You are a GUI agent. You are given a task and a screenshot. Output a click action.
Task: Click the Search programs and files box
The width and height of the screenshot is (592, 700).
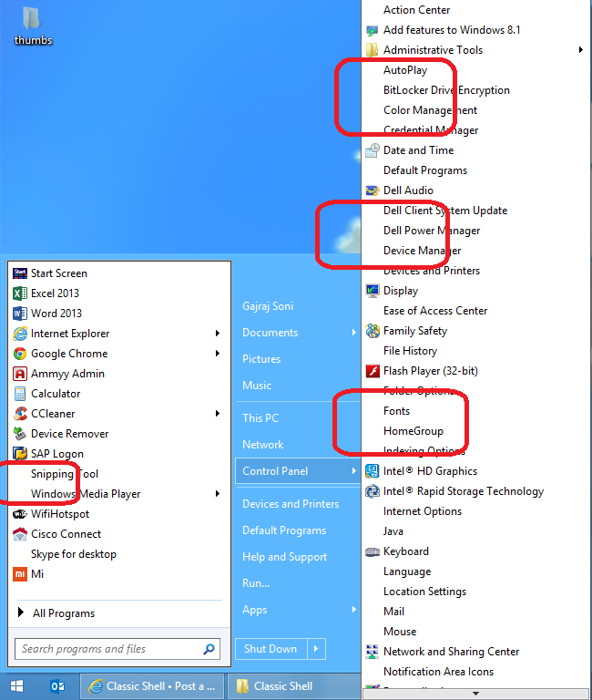pyautogui.click(x=109, y=649)
